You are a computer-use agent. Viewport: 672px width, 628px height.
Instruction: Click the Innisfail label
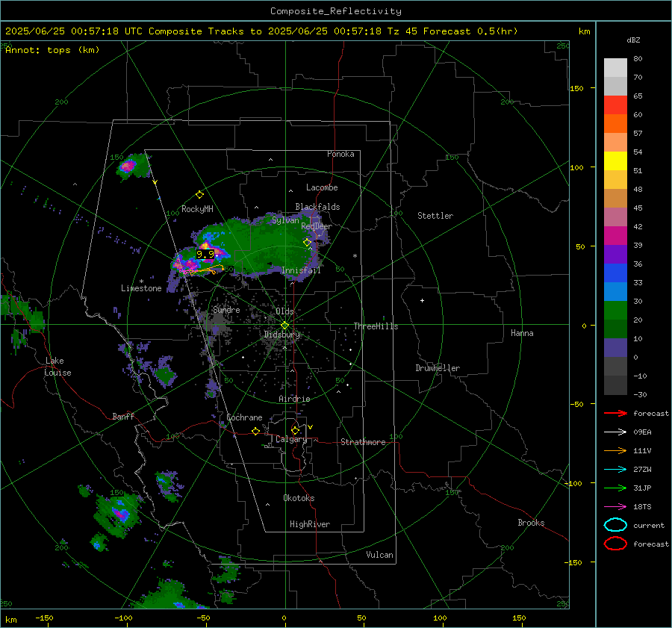[301, 270]
